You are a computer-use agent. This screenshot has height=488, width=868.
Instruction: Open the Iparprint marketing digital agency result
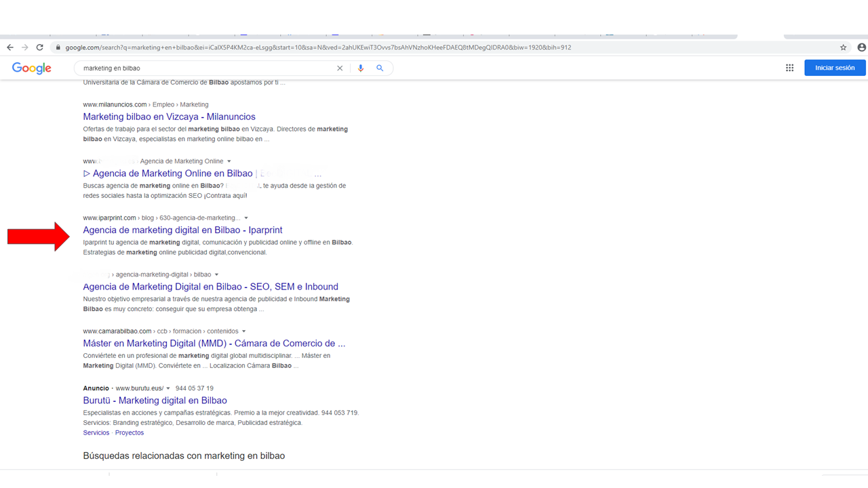(x=182, y=230)
